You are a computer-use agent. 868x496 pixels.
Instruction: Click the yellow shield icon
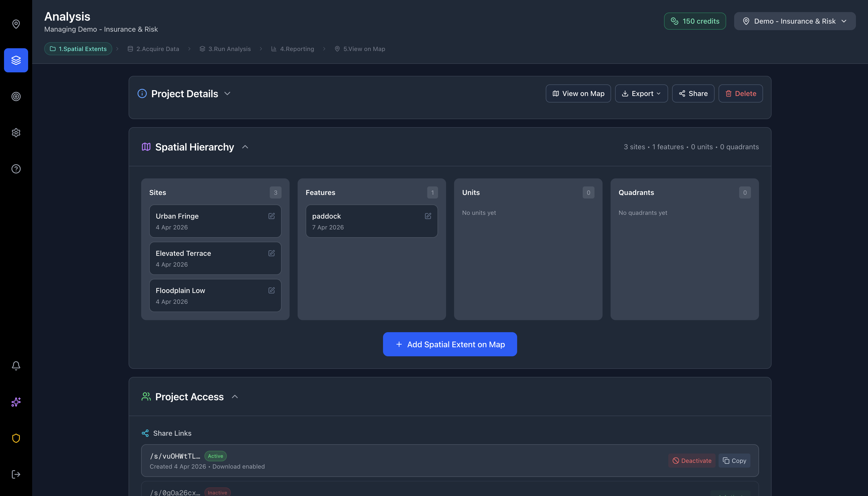pyautogui.click(x=16, y=438)
